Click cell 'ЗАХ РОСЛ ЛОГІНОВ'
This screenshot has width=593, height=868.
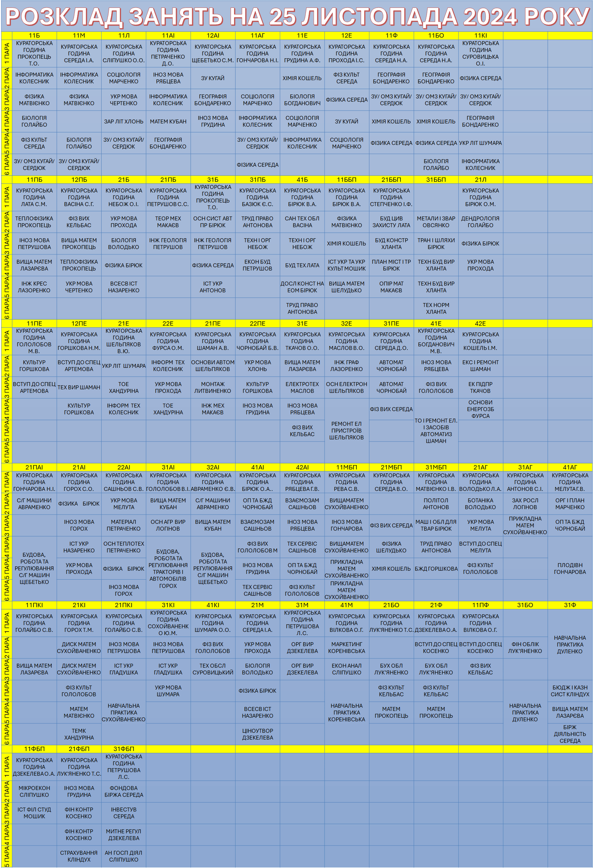point(525,503)
